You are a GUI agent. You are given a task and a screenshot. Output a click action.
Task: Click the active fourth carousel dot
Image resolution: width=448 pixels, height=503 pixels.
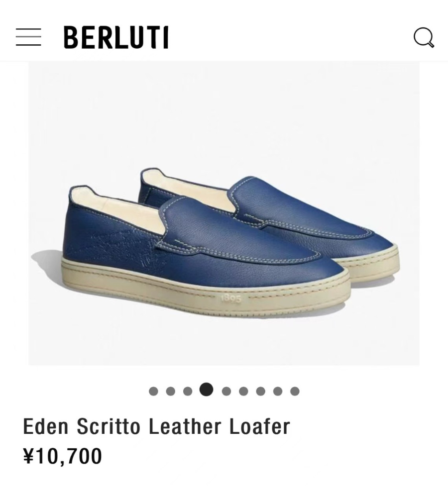coord(206,390)
